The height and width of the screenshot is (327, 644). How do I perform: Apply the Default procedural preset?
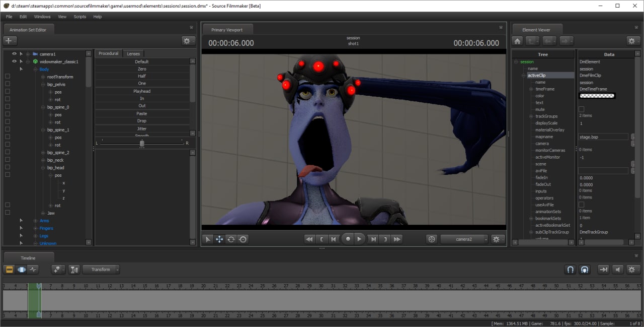[x=142, y=61]
